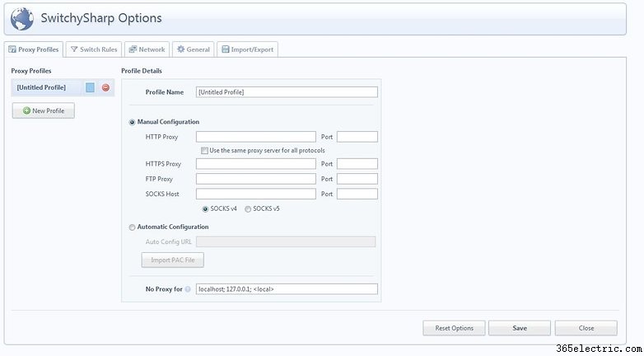Click the Import PAC File button

(172, 260)
